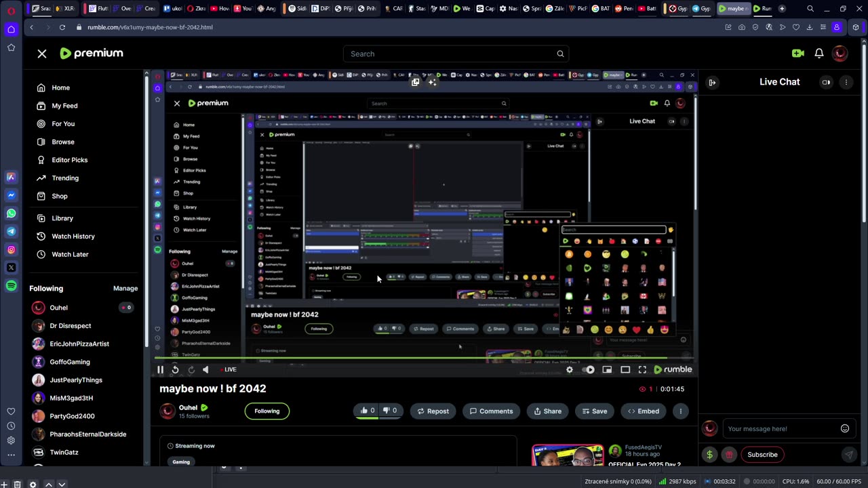The width and height of the screenshot is (868, 488).
Task: Open the GoffoGaming channel
Action: click(70, 362)
